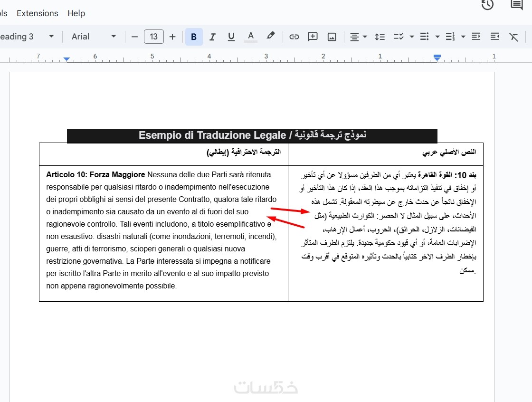Click the Arabic word 'ممكن.'

pos(467,270)
